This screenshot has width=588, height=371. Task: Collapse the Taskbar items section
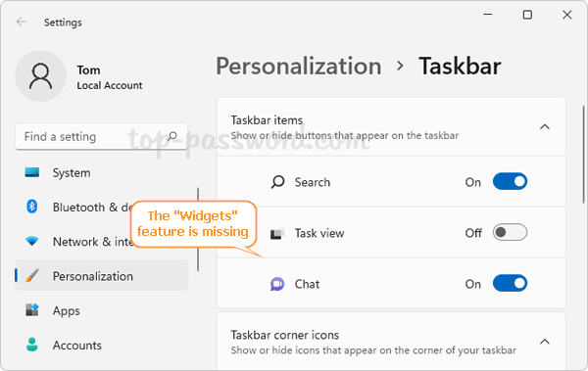[545, 126]
